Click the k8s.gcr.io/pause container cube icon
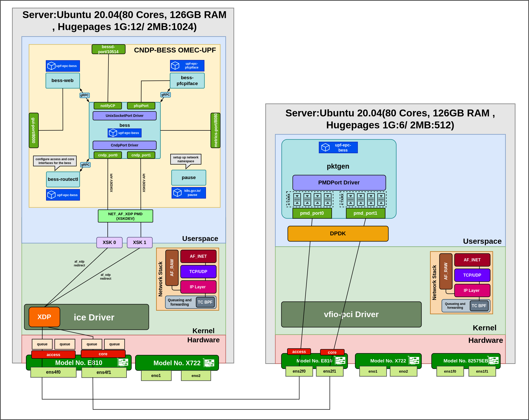 [177, 193]
